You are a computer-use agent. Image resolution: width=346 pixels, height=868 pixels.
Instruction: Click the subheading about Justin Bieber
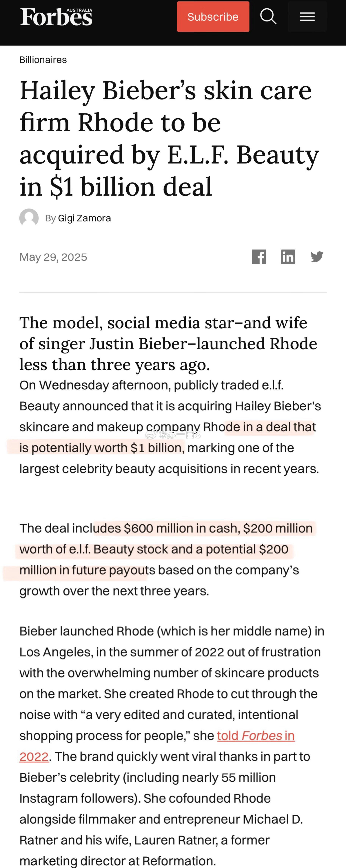[168, 343]
